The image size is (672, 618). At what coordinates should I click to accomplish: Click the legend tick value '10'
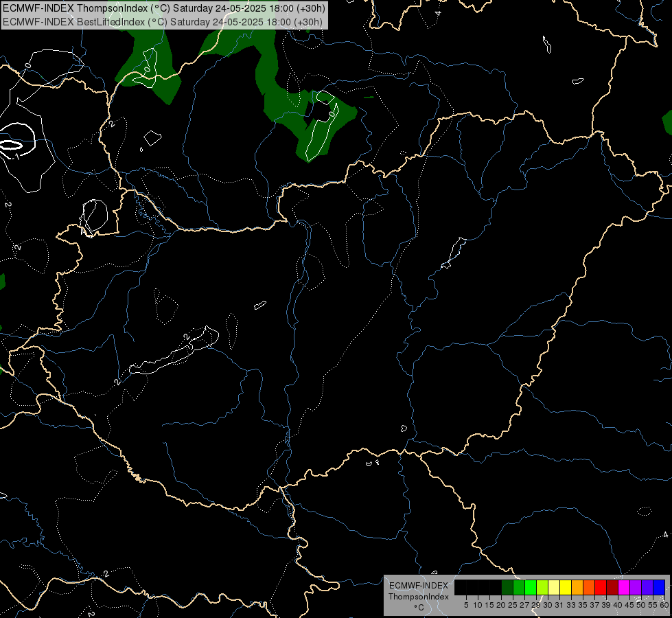tap(478, 605)
